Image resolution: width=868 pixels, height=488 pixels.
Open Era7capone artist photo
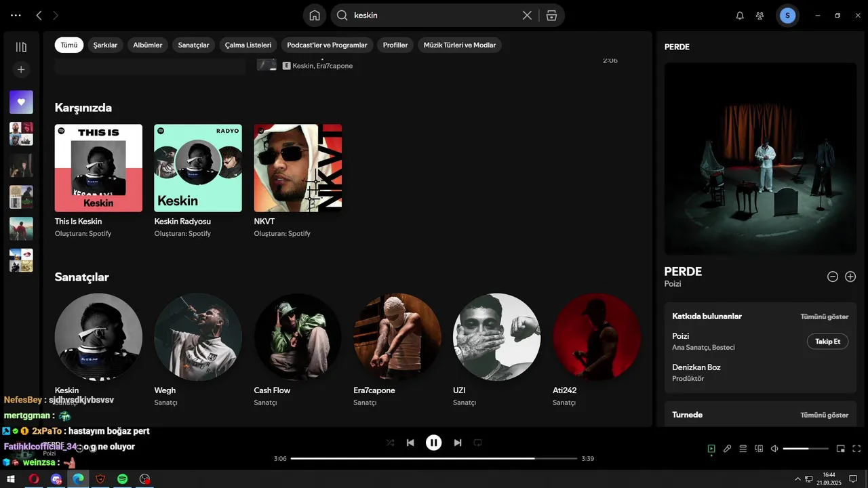coord(397,337)
